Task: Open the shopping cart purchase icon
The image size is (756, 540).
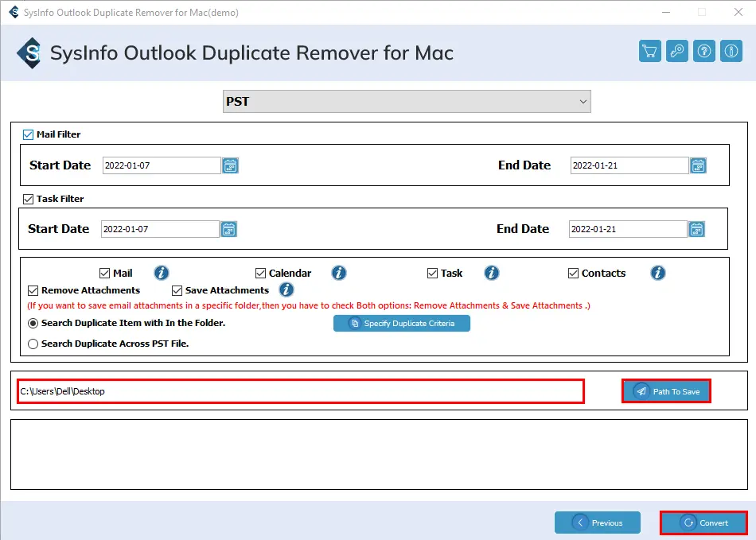Action: click(x=649, y=51)
